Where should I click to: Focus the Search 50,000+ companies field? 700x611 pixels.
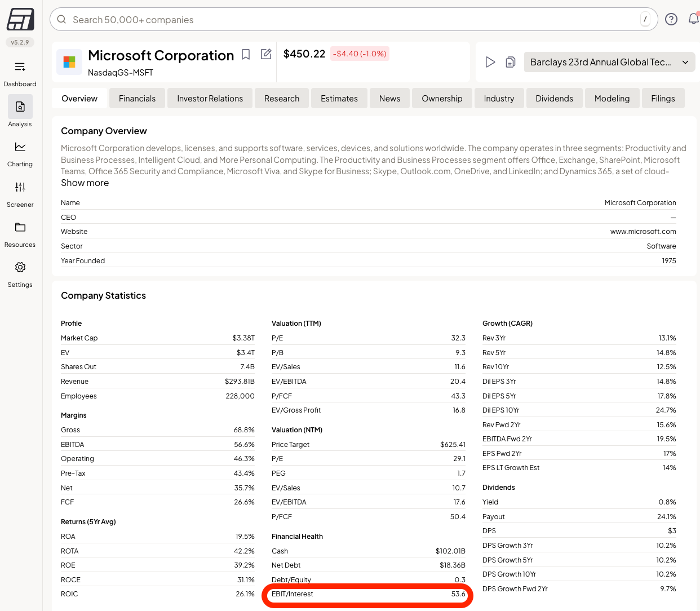[x=354, y=19]
